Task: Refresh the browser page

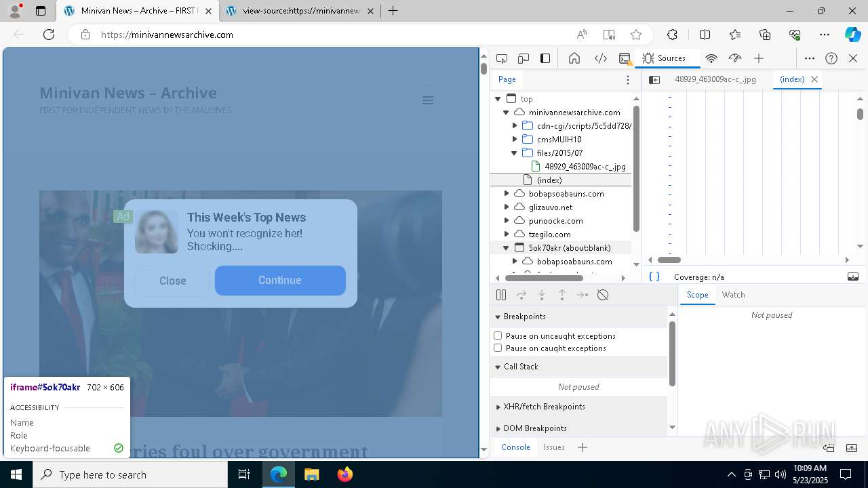Action: pyautogui.click(x=49, y=35)
